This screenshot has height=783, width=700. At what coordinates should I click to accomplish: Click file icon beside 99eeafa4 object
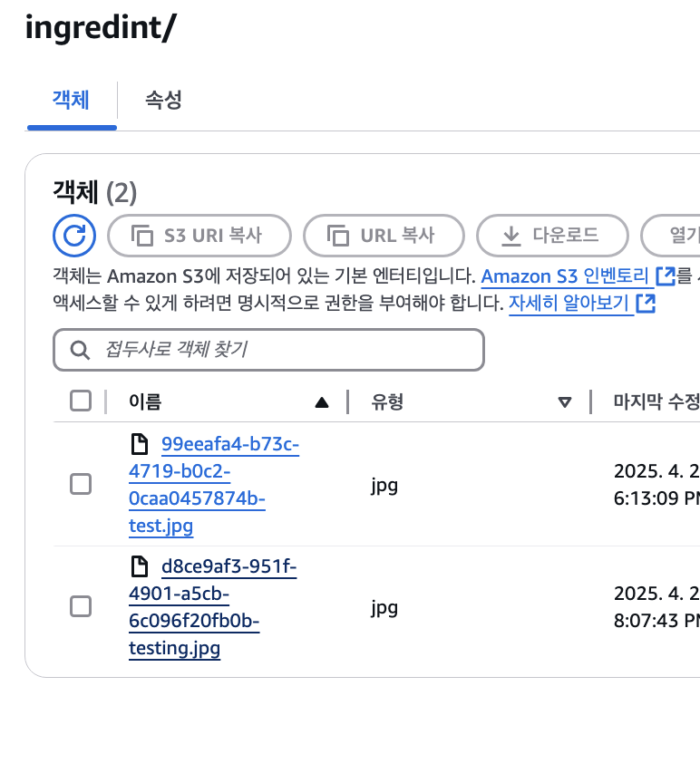coord(140,444)
